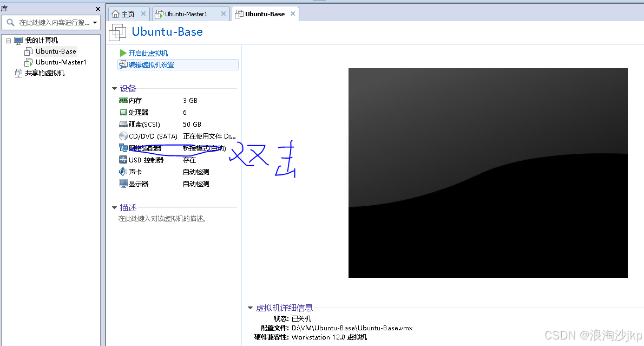Select the Ubuntu-Base tab
This screenshot has height=346, width=644.
tap(265, 14)
